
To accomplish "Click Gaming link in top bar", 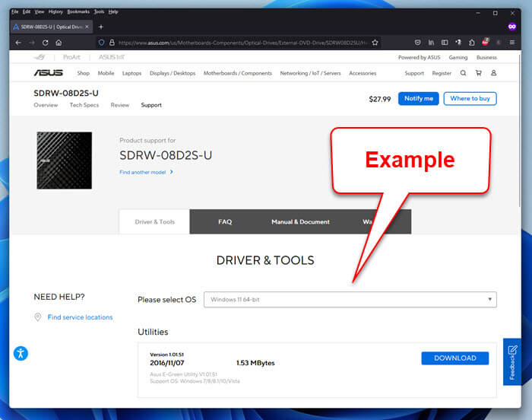I will pos(458,57).
